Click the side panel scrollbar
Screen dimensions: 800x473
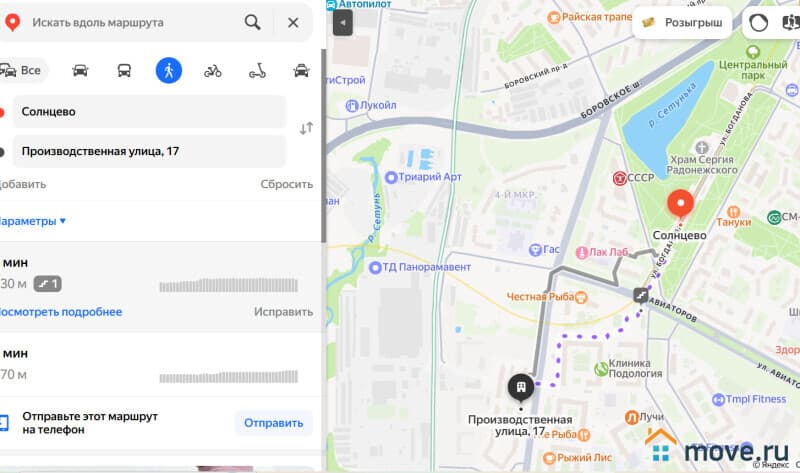pos(323,145)
